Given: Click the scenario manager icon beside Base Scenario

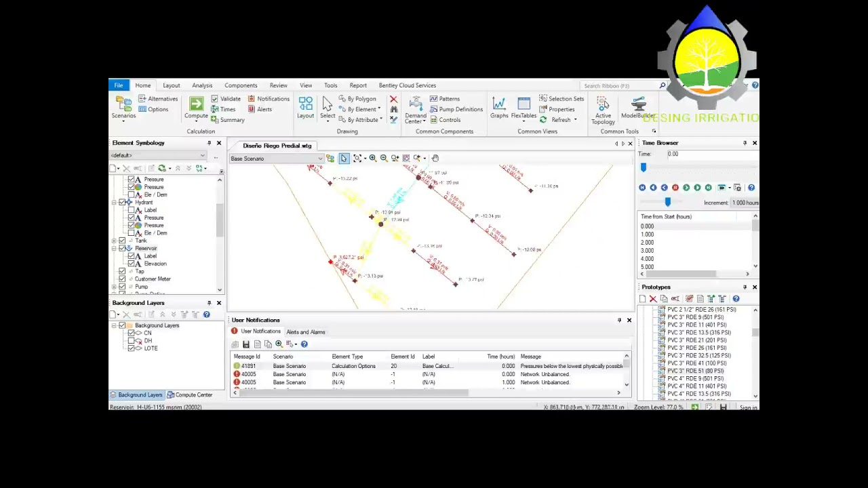Looking at the screenshot, I should (330, 158).
